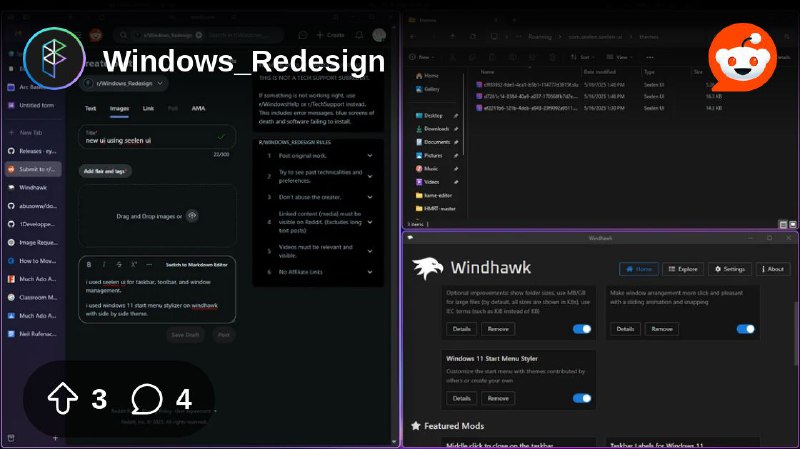Screen dimensions: 800x449
Task: Open Neil Rufenac document tab in sidebar
Action: click(33, 334)
